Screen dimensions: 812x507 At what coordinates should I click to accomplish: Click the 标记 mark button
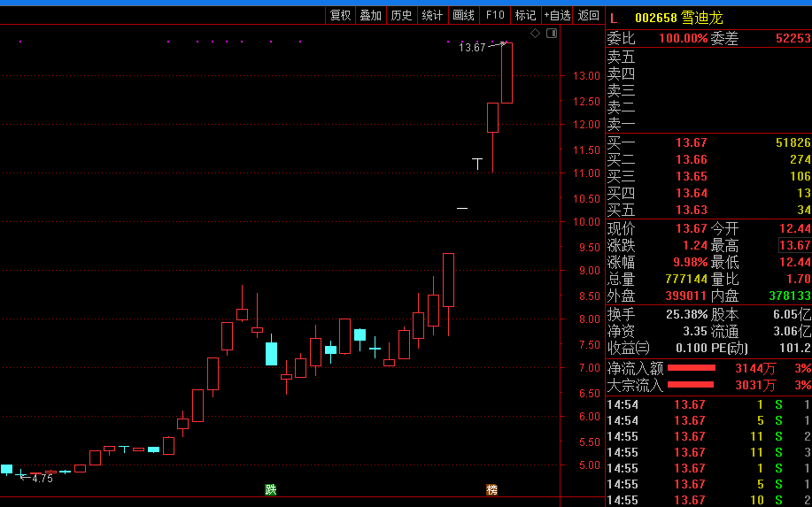click(525, 15)
